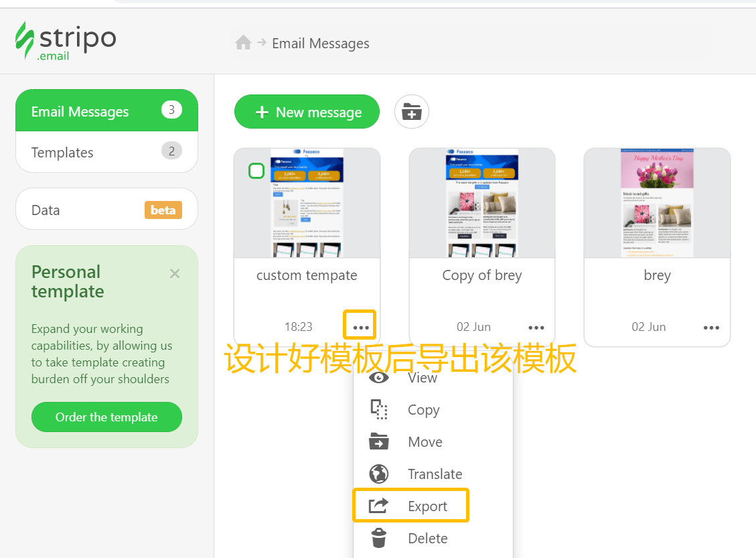This screenshot has height=558, width=756.
Task: Go to home via house icon
Action: click(243, 44)
